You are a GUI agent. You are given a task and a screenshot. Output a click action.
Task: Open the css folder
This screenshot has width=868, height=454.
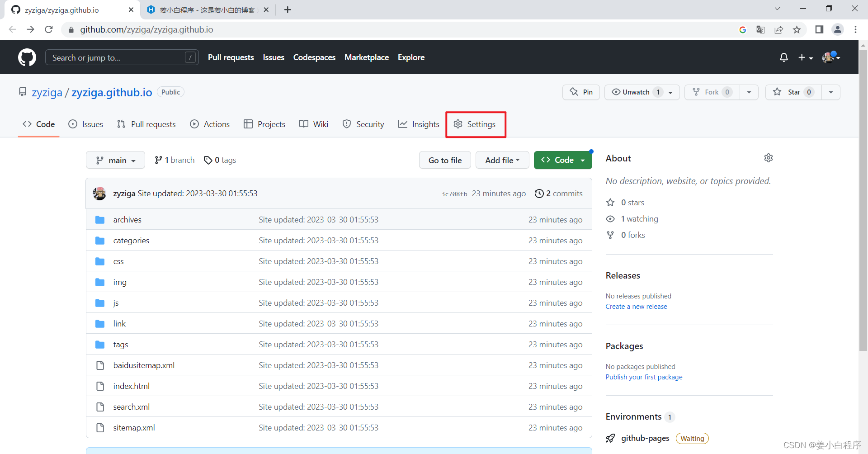(x=118, y=261)
